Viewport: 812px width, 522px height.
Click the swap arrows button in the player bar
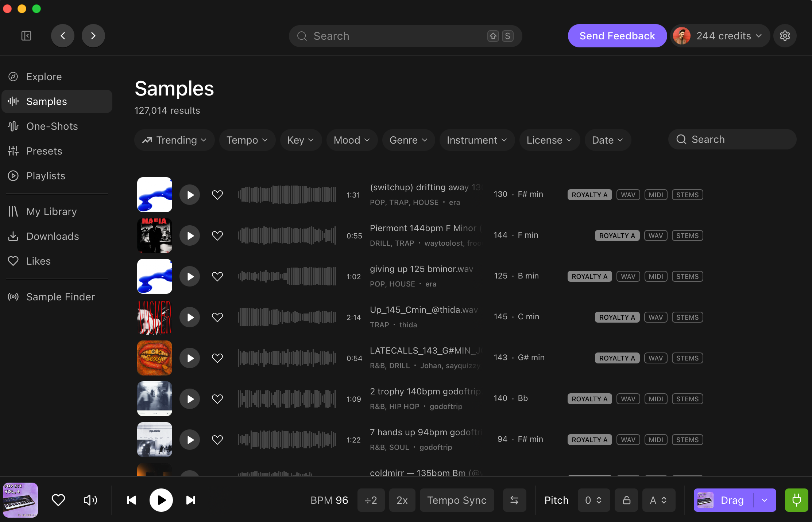click(x=514, y=500)
